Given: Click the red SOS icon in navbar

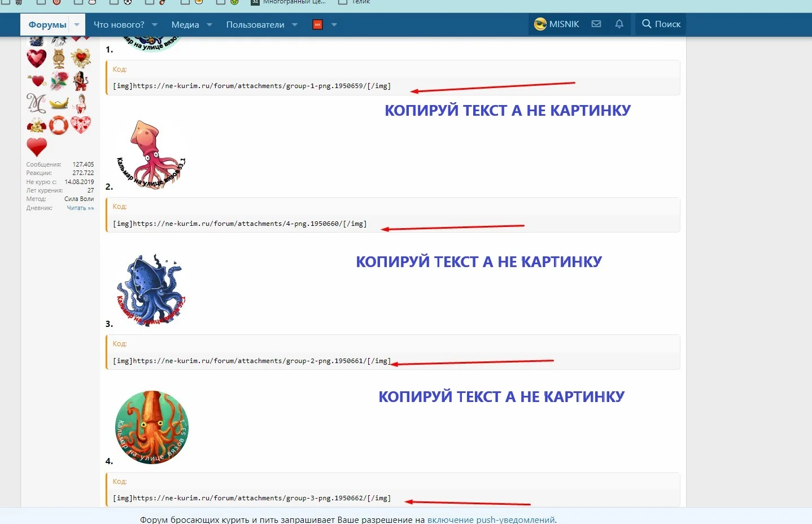Looking at the screenshot, I should pos(317,25).
